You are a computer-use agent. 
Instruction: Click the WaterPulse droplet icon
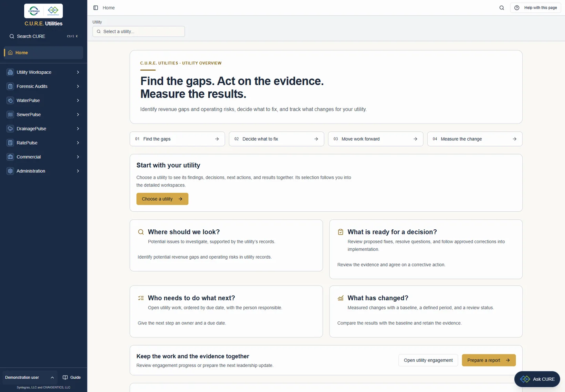(x=10, y=100)
